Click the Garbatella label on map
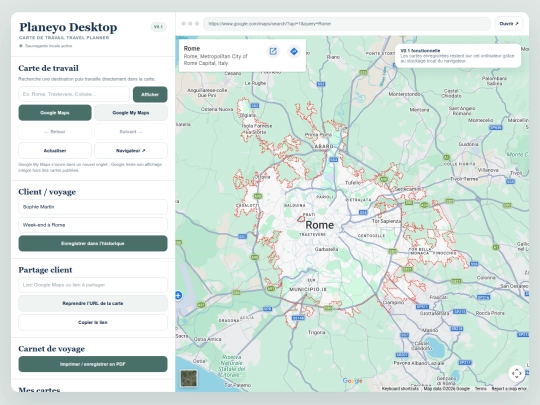 tap(326, 249)
